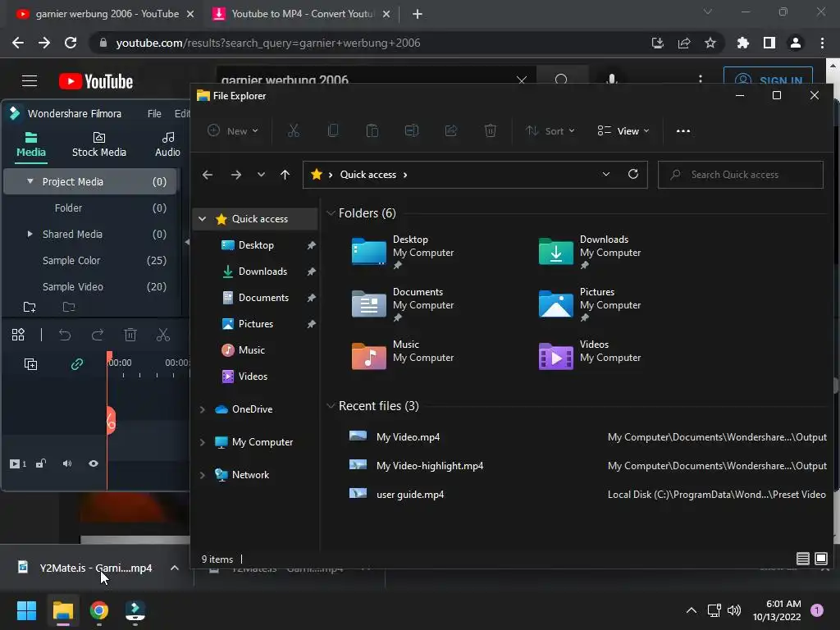
Task: Open recent locations dropdown beside forward arrow
Action: point(261,175)
